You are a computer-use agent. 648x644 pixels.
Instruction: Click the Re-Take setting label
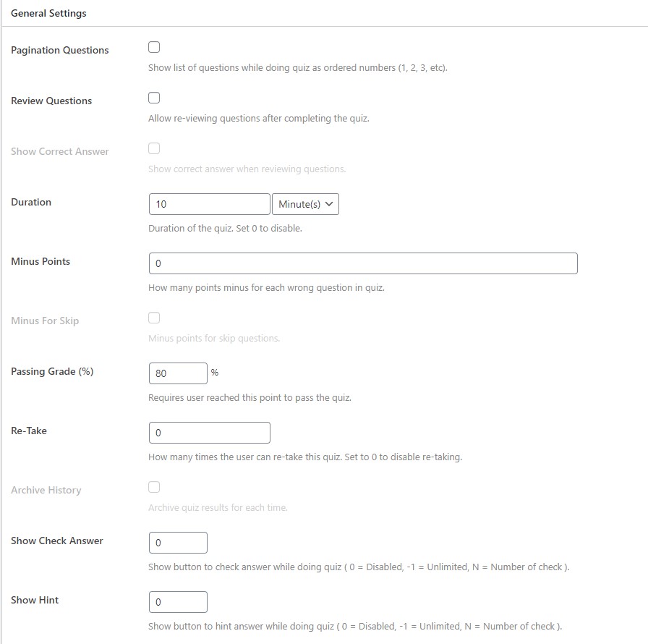[29, 431]
